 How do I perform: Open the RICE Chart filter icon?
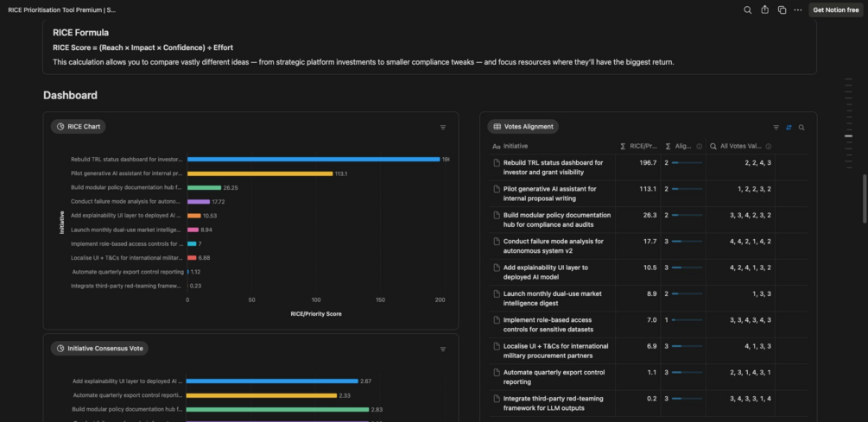(x=443, y=127)
